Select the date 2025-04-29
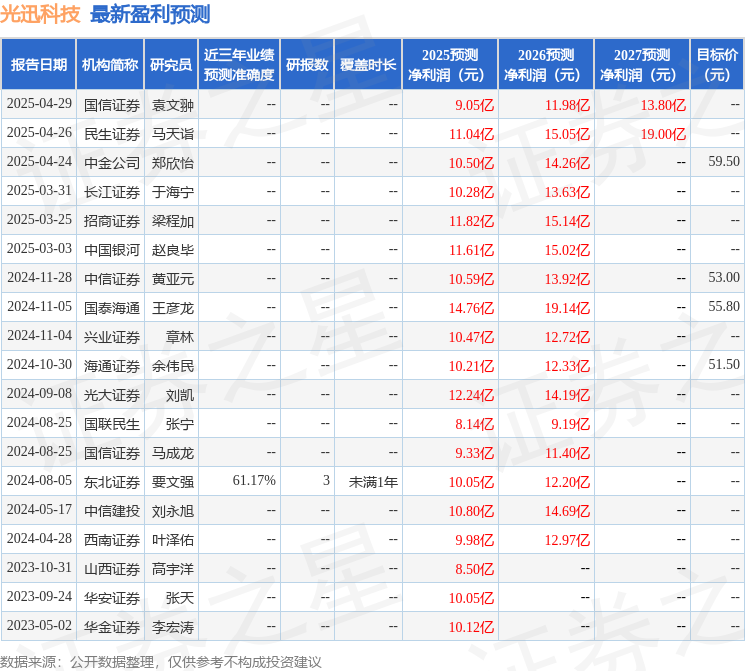Image resolution: width=745 pixels, height=671 pixels. coord(39,104)
